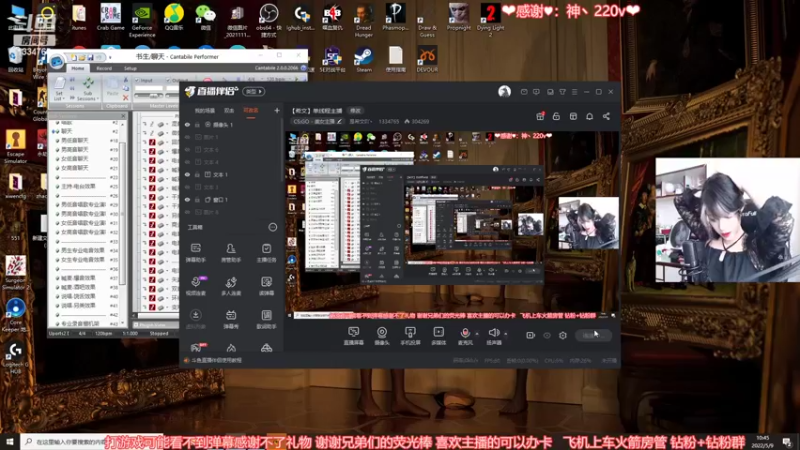Image resolution: width=800 pixels, height=450 pixels.
Task: Open the gift box icon with red badge
Action: coord(540,116)
